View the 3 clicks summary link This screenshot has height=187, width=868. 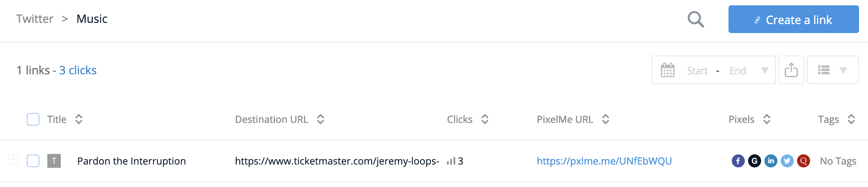[78, 70]
